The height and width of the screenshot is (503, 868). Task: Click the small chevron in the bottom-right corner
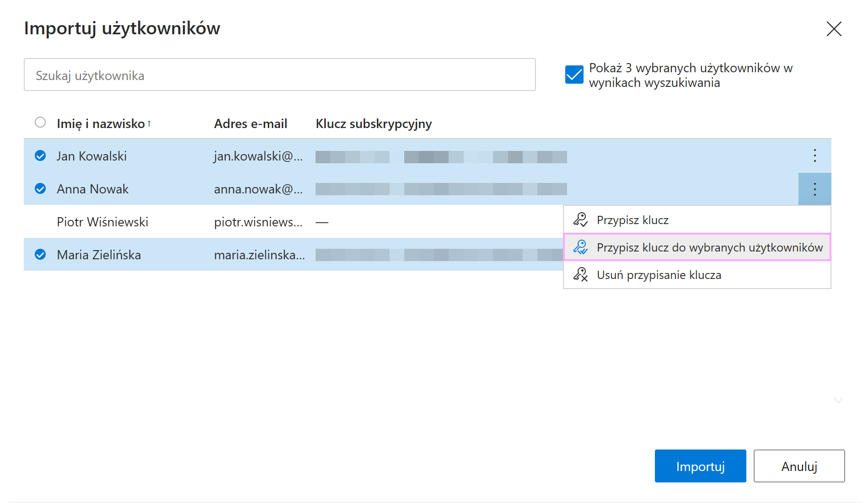(x=838, y=400)
